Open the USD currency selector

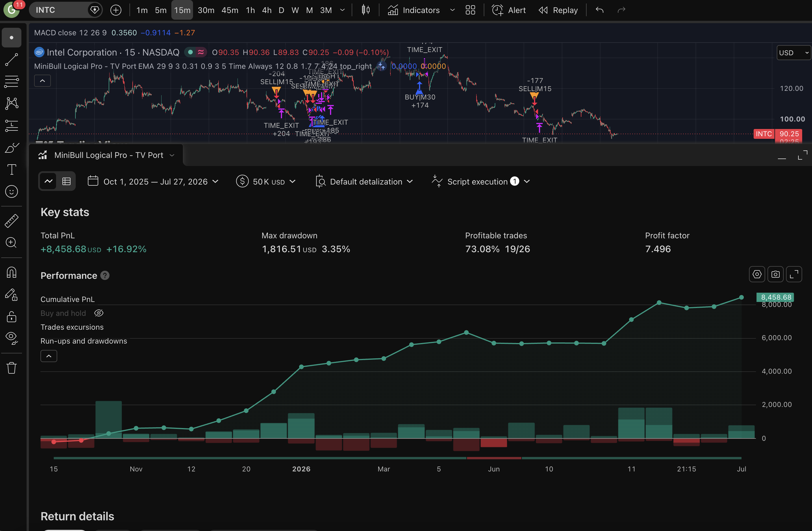click(x=794, y=53)
